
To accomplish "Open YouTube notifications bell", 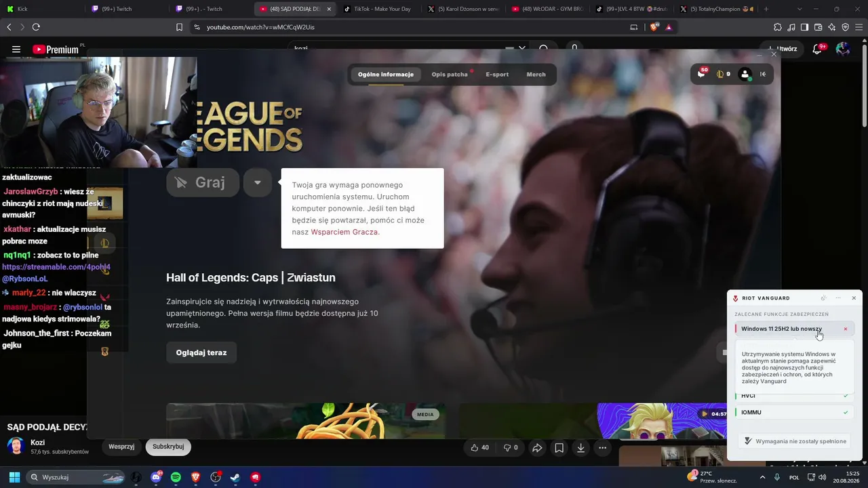I will coord(817,49).
